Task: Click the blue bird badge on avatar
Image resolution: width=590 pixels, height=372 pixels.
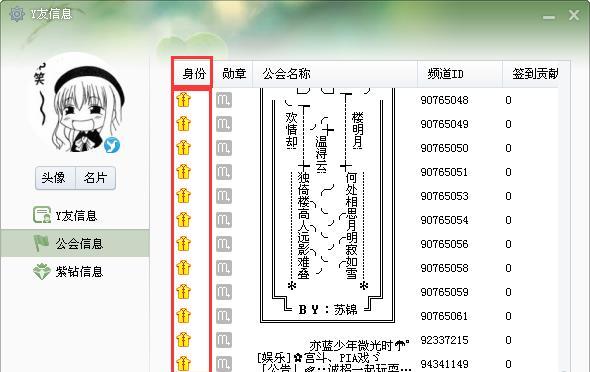Action: coord(112,145)
